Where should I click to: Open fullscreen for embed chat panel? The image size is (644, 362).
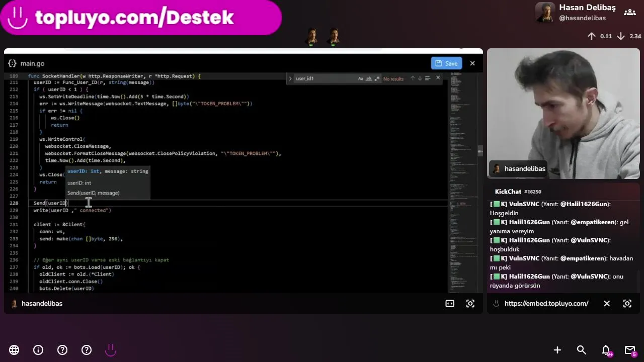627,304
